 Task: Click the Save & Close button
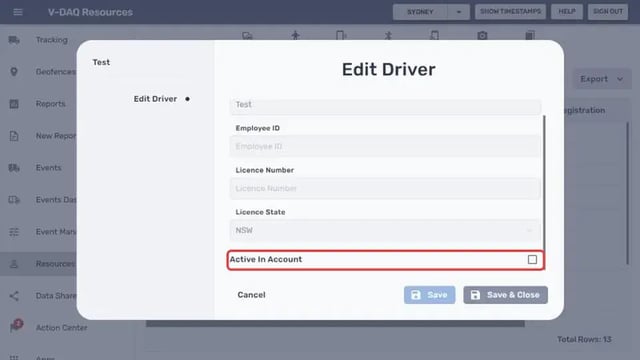pos(505,295)
